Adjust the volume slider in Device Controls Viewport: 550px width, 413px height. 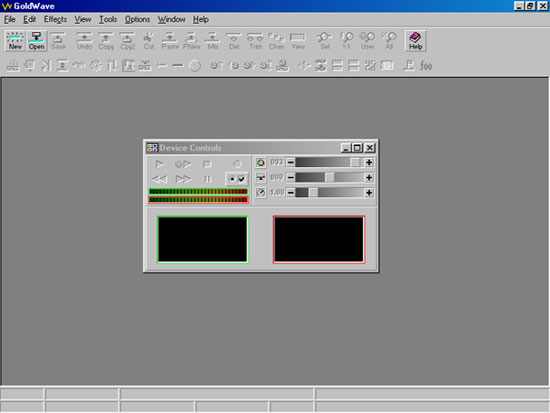pyautogui.click(x=329, y=162)
